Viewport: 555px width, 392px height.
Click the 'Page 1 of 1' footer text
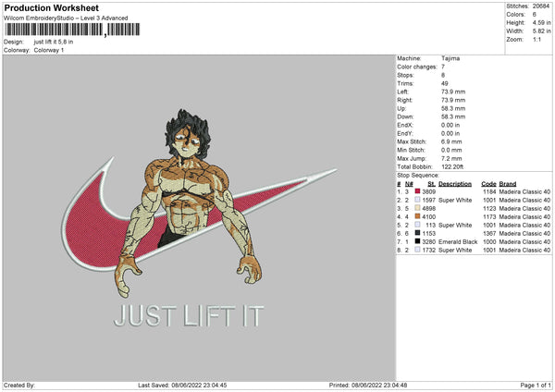[536, 386]
